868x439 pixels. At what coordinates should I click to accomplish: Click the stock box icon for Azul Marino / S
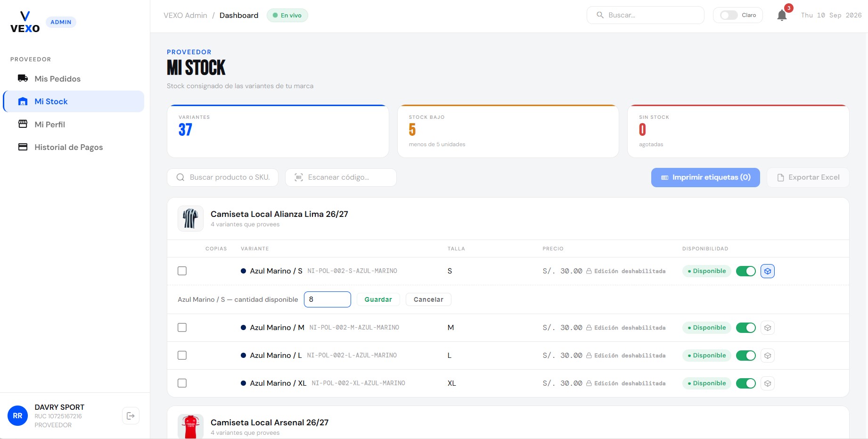768,271
